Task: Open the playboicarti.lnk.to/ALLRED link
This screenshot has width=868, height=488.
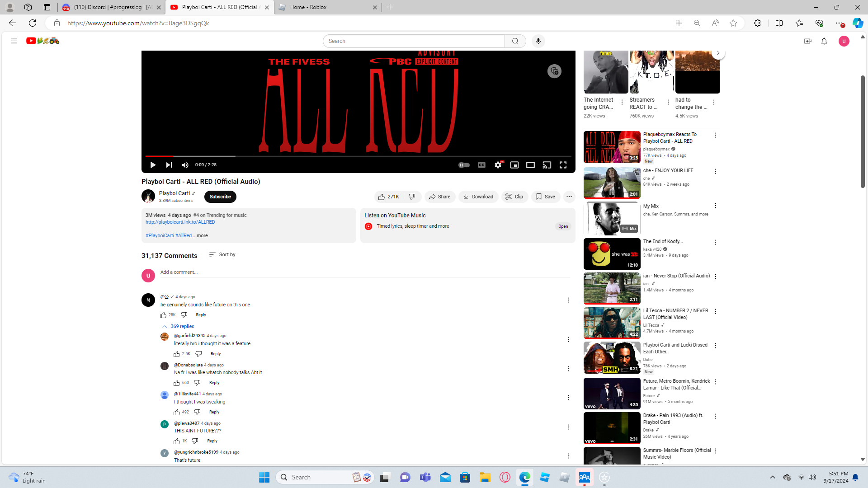Action: [180, 222]
